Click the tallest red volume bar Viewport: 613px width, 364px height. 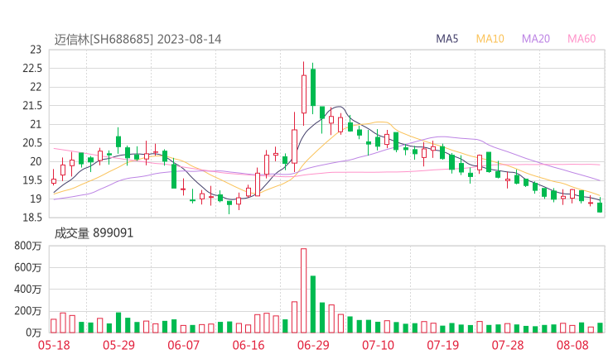click(x=304, y=290)
